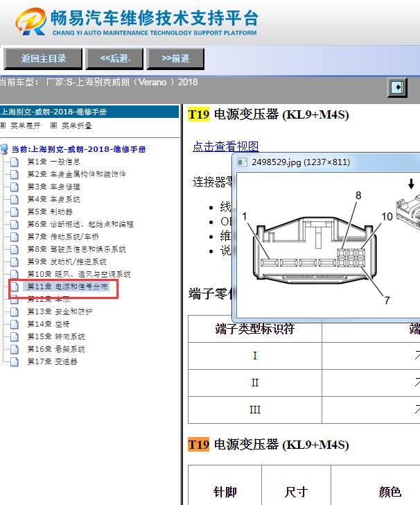Open chapter 第14章 座椅
This screenshot has width=420, height=505.
tap(49, 325)
